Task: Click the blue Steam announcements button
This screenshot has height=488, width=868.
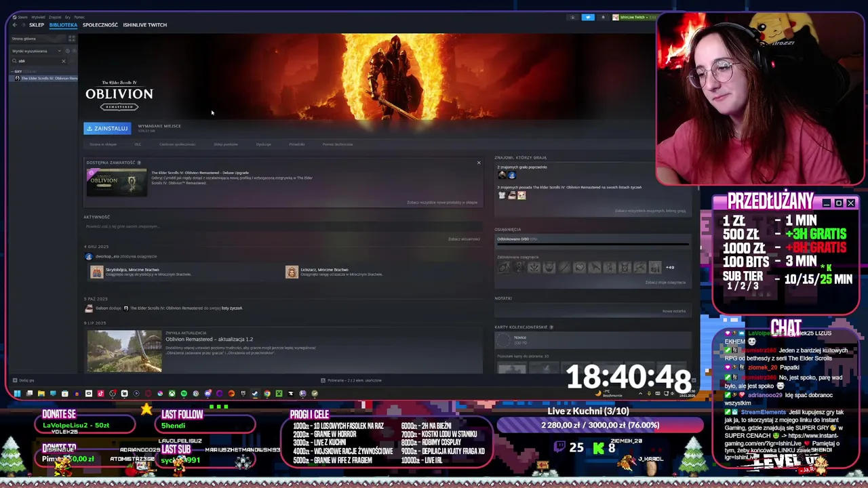Action: [x=588, y=18]
